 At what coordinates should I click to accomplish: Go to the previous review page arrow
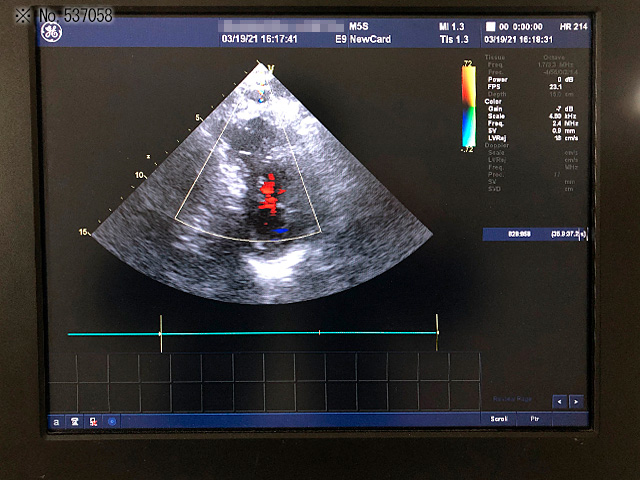[559, 402]
